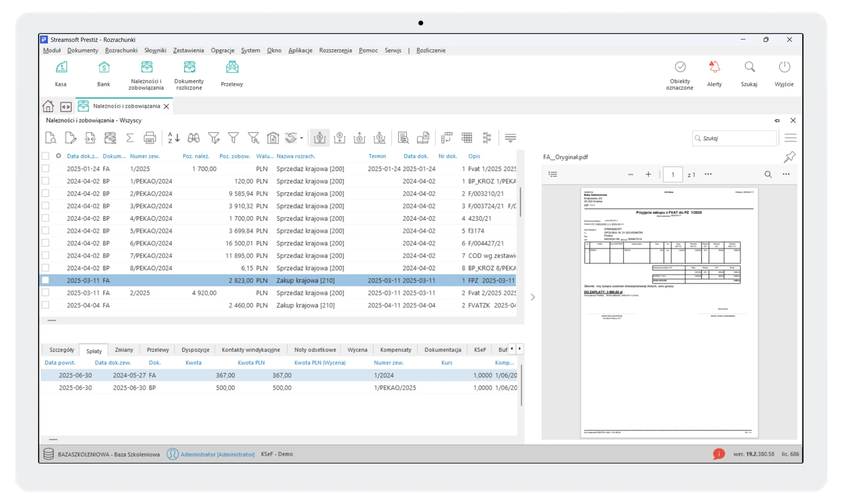Tick checkbox for document 1/2025 row
The width and height of the screenshot is (841, 504).
coord(46,168)
